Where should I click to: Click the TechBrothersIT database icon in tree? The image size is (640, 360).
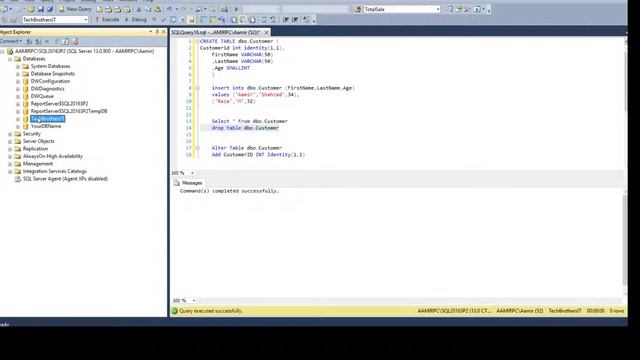(x=26, y=119)
